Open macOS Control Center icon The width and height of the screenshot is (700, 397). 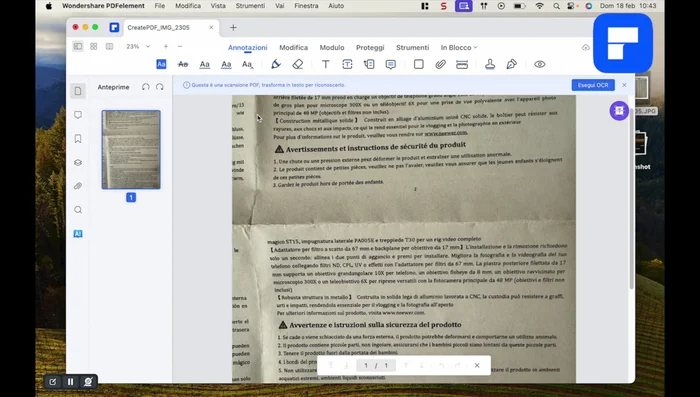571,6
